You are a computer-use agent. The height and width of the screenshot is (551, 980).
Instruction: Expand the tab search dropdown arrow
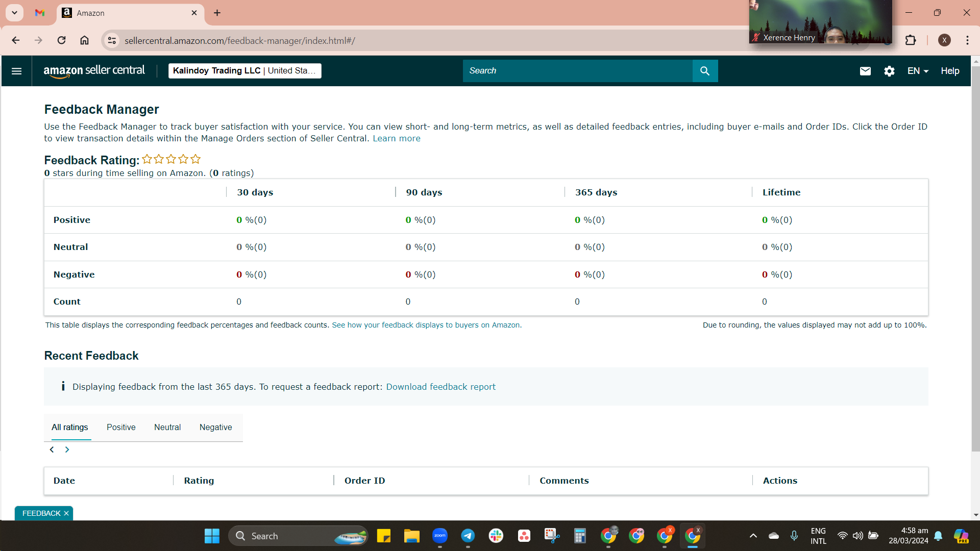(14, 13)
